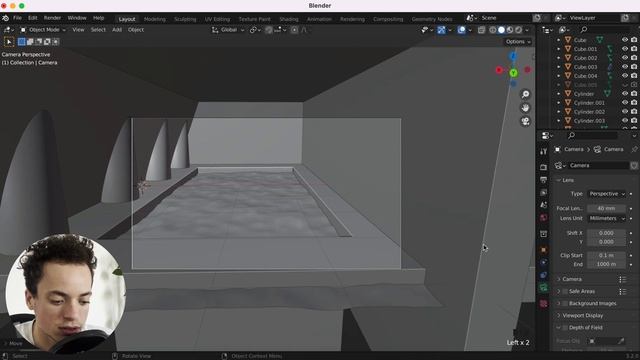The height and width of the screenshot is (360, 640).
Task: Select rendered viewport shading mode
Action: pos(518,30)
